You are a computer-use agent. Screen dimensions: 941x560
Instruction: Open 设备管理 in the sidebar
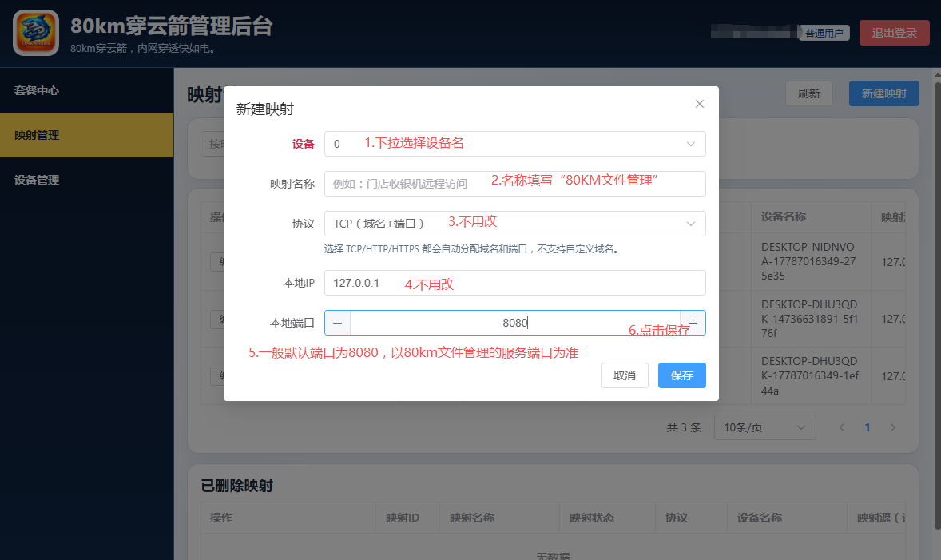[x=87, y=180]
